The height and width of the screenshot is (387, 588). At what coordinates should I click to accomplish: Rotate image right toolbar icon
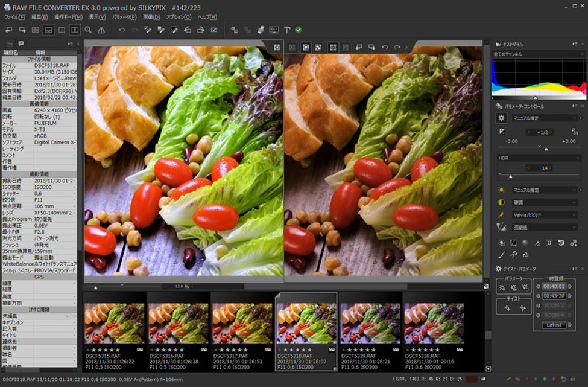tap(201, 30)
